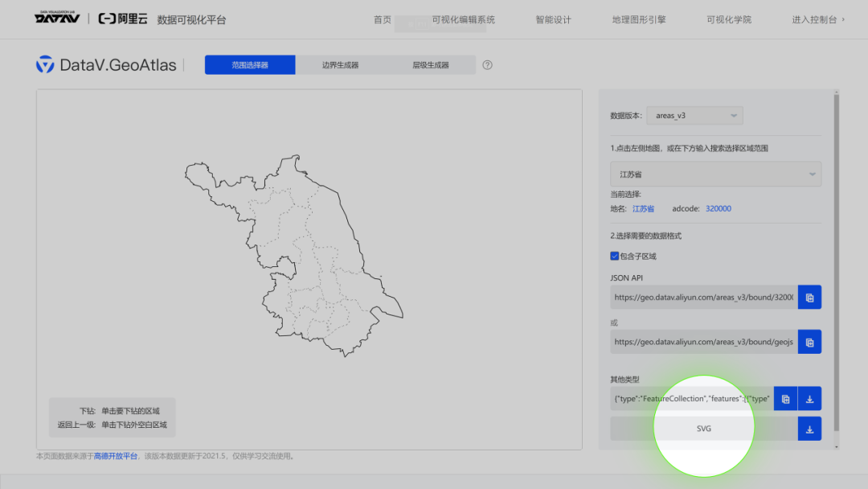Expand the region selector showing 江苏省
The width and height of the screenshot is (868, 489).
click(x=715, y=174)
